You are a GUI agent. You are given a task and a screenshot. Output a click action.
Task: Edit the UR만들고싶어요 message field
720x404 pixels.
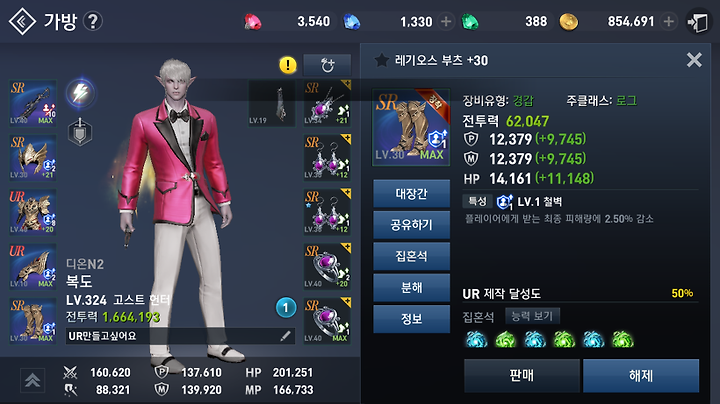point(180,336)
